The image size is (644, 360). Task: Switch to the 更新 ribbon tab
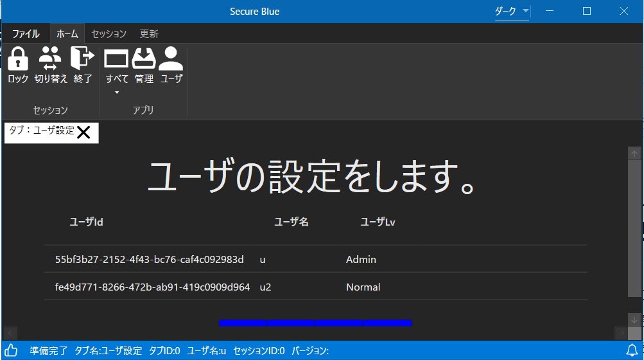click(149, 33)
